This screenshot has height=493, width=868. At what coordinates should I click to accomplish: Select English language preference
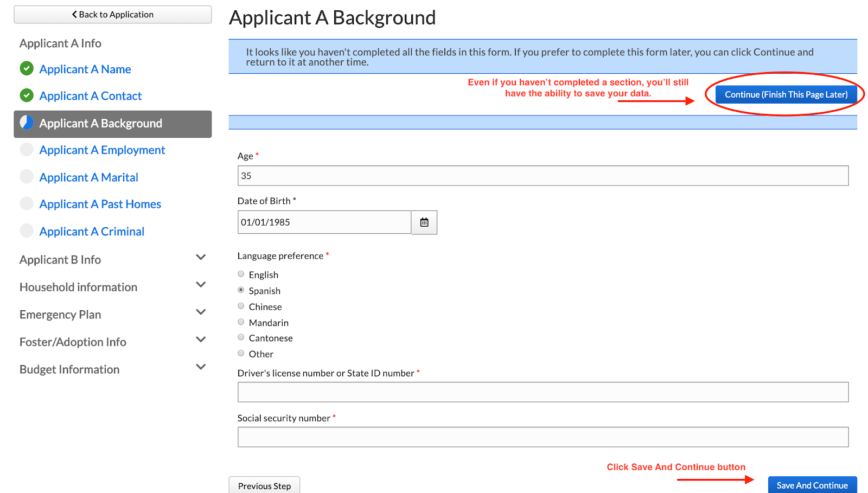[241, 274]
